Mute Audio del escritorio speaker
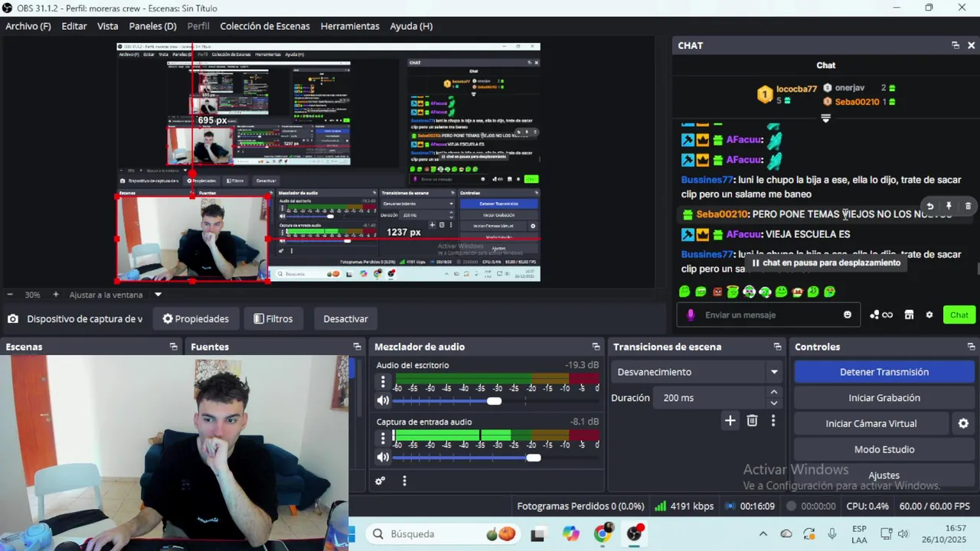This screenshot has height=551, width=980. tap(383, 400)
